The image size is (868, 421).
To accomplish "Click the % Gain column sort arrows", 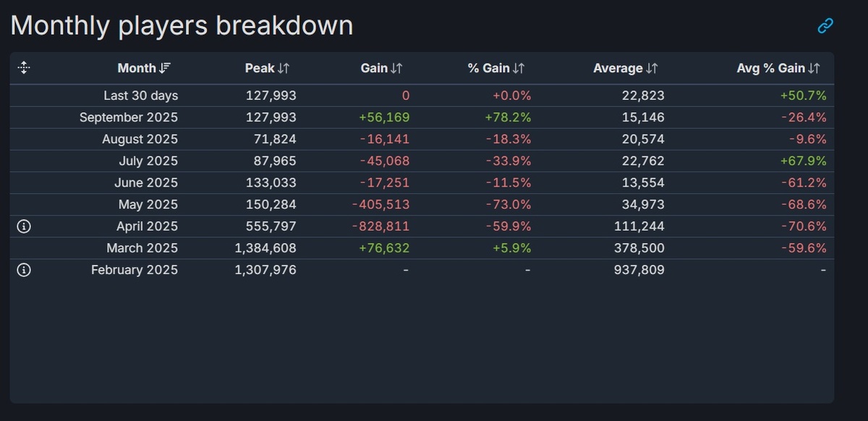I will click(x=519, y=68).
